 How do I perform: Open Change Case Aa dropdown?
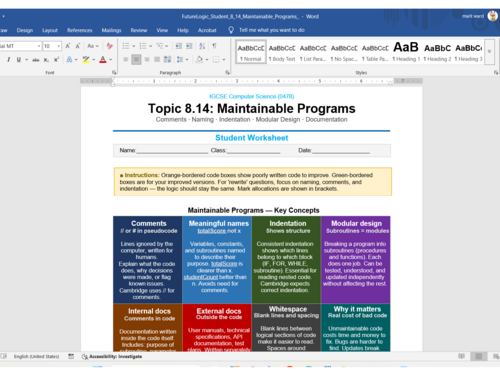[93, 46]
